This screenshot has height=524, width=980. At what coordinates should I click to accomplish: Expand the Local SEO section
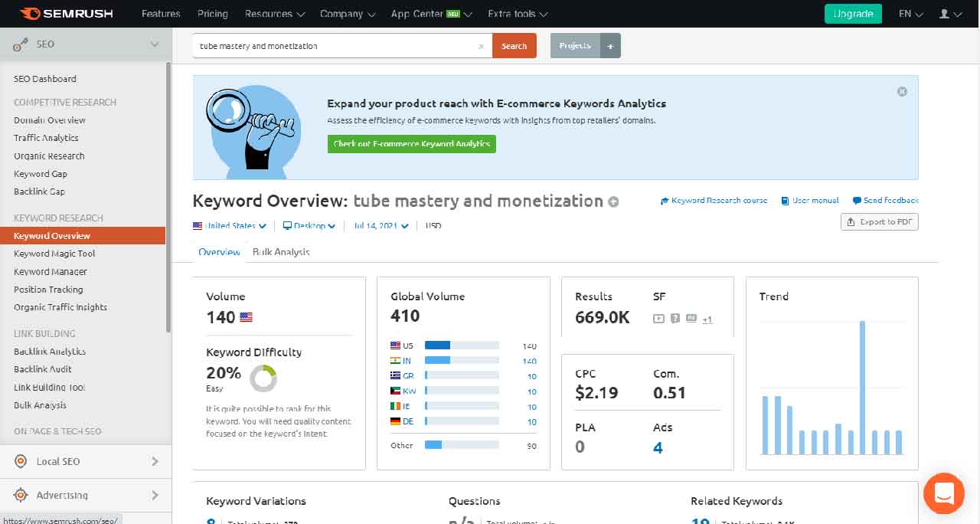(x=155, y=461)
